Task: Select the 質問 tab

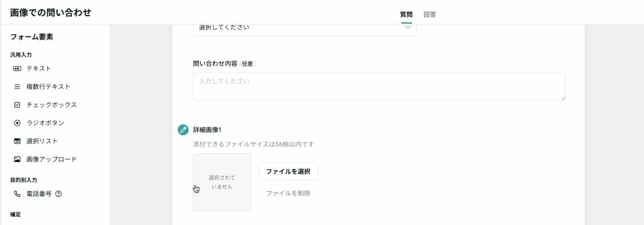Action: [x=406, y=14]
